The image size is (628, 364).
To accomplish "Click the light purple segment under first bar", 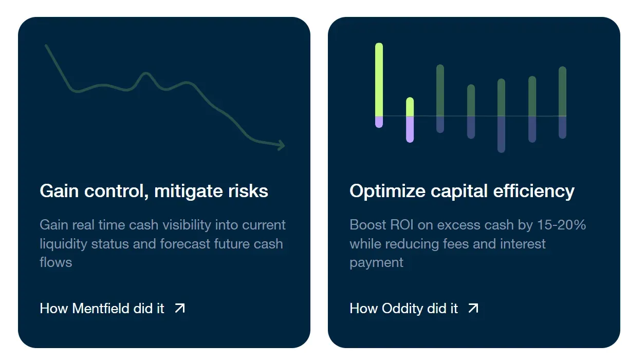I will pyautogui.click(x=379, y=122).
